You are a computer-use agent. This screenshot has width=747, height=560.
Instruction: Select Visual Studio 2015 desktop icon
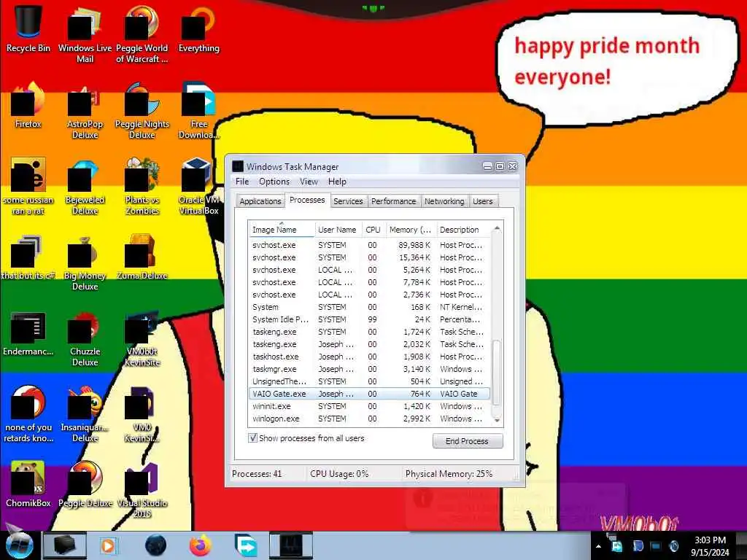click(x=142, y=490)
